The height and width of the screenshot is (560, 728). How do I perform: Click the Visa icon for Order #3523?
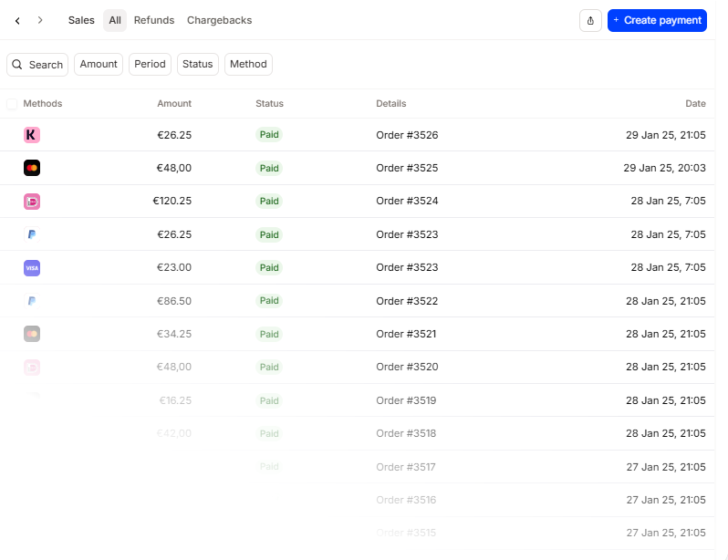[x=32, y=268]
